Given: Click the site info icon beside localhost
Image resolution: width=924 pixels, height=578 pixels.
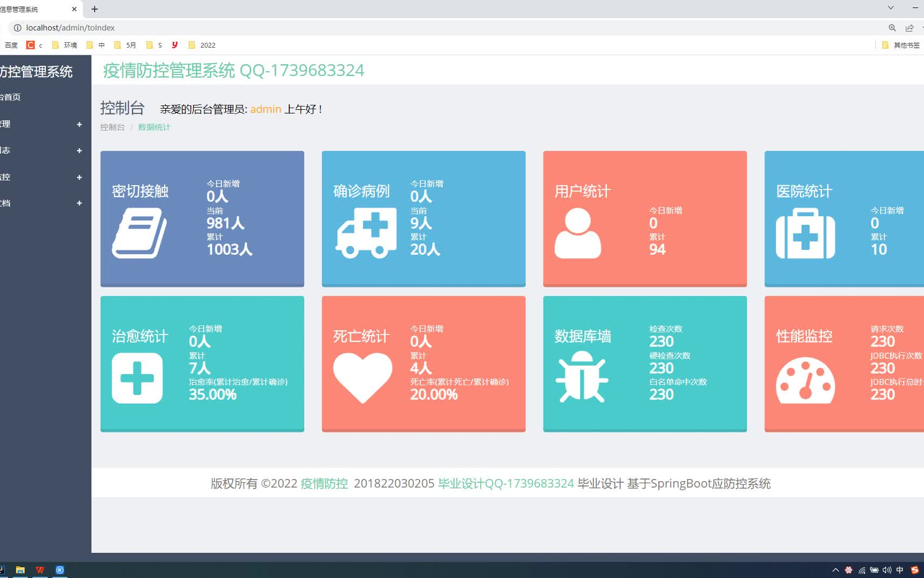Looking at the screenshot, I should [x=18, y=28].
